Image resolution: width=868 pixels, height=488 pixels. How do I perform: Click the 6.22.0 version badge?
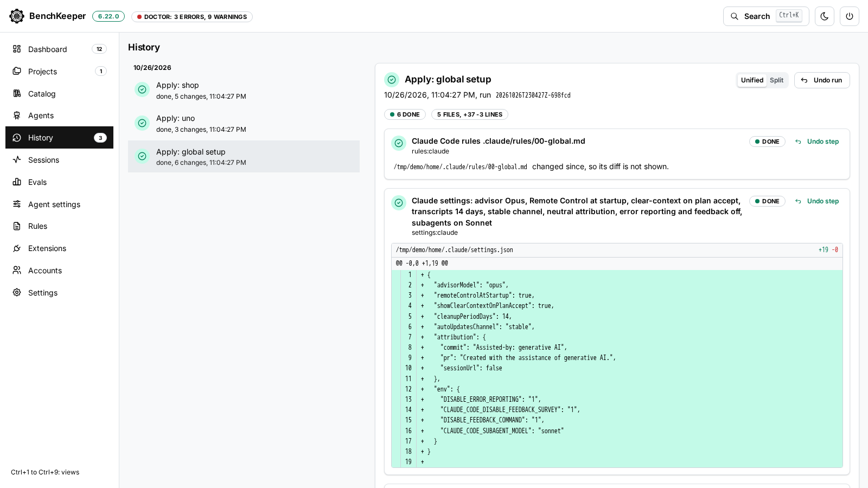(108, 16)
